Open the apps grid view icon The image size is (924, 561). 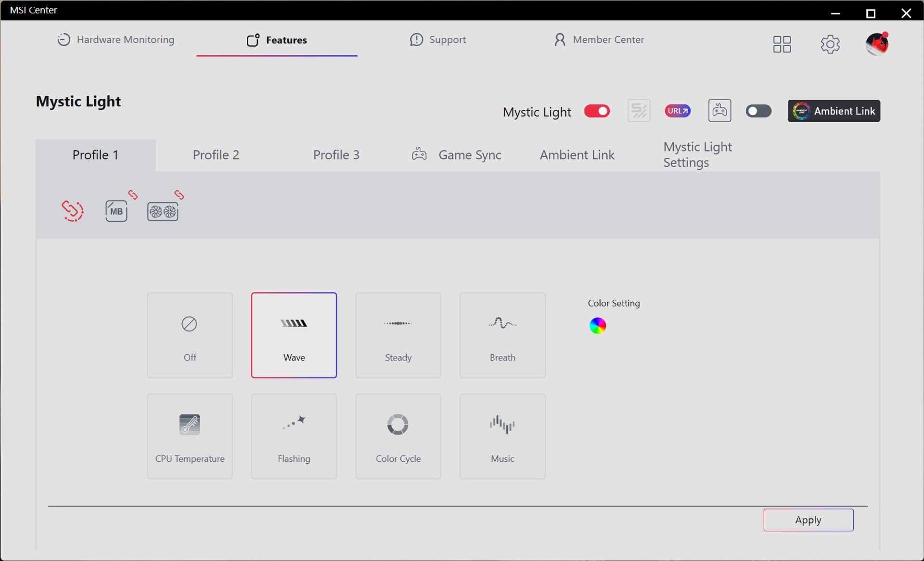(782, 44)
